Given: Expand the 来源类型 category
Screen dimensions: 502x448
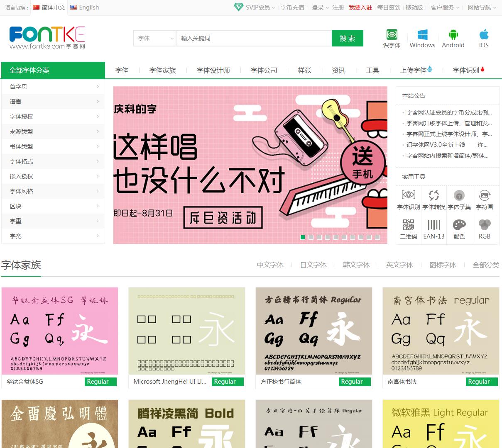Looking at the screenshot, I should pos(53,131).
